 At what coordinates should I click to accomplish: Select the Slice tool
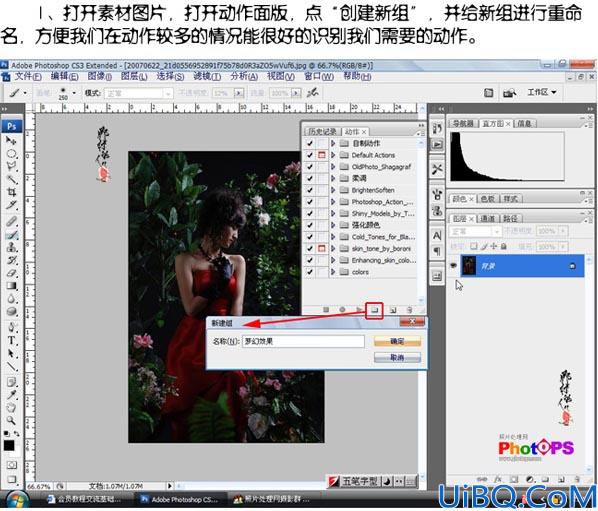(11, 205)
